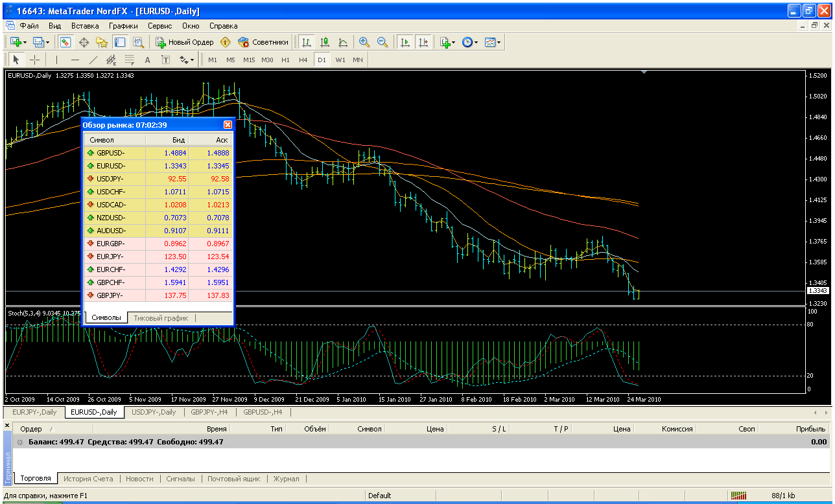Open the Журнал terminal tab
835x504 pixels.
[x=286, y=479]
